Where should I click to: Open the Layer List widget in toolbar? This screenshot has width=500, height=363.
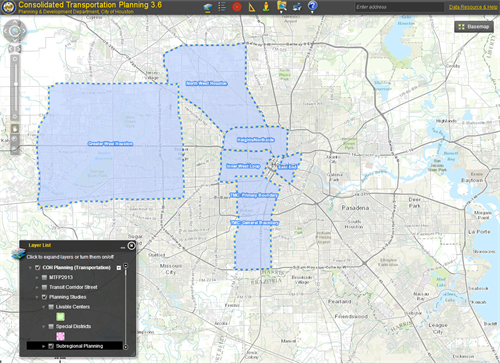pyautogui.click(x=208, y=7)
